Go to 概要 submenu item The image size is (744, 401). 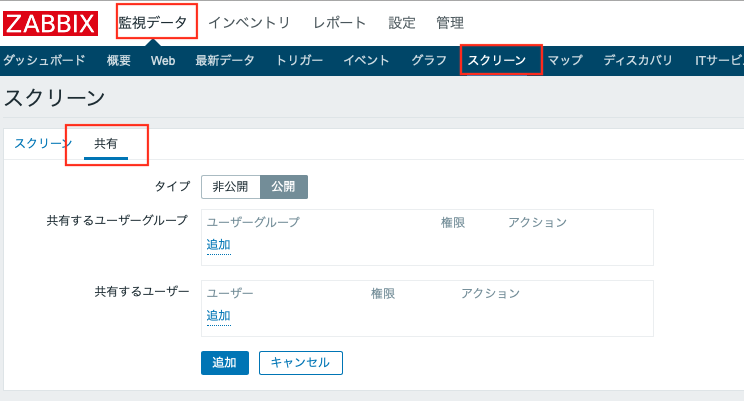pyautogui.click(x=119, y=60)
